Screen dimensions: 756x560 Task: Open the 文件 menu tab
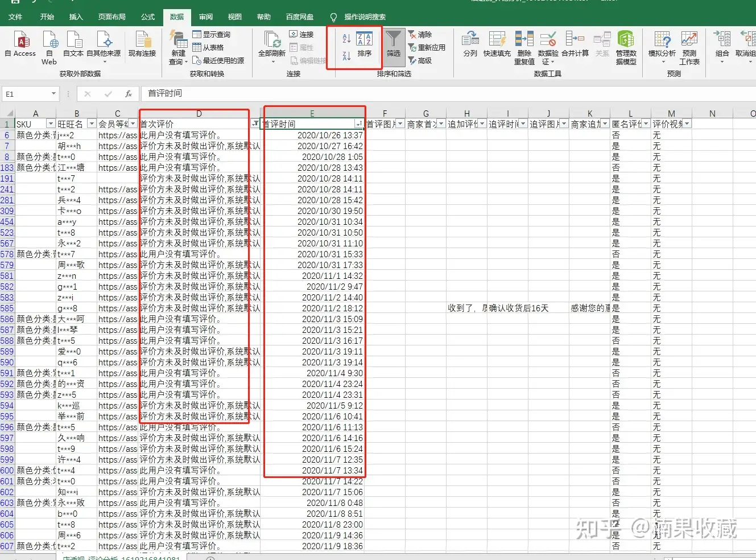[x=15, y=17]
